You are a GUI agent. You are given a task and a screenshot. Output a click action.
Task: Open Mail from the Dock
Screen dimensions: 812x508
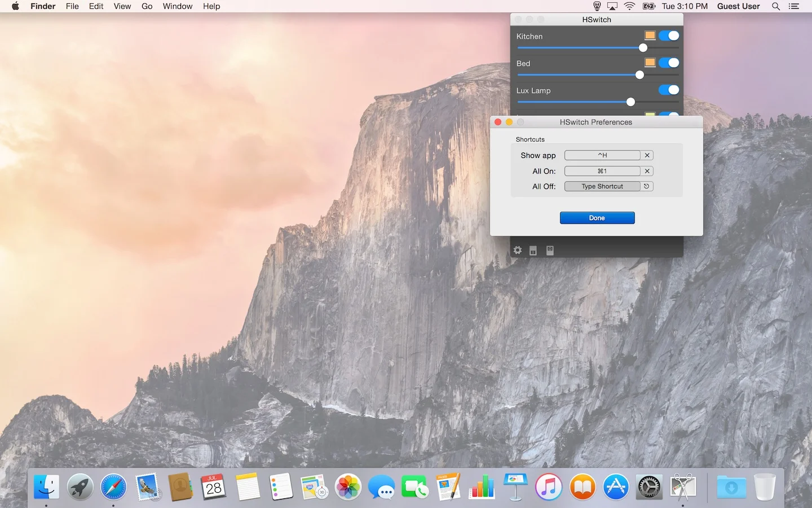(148, 487)
